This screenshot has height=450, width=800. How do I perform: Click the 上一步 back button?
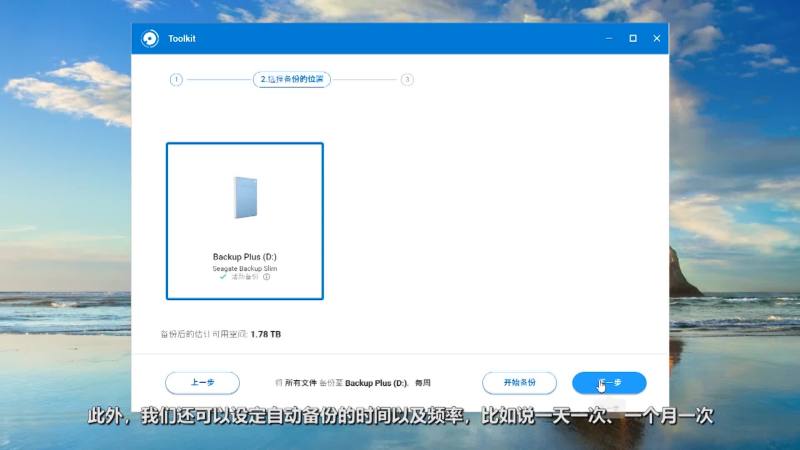(x=203, y=383)
